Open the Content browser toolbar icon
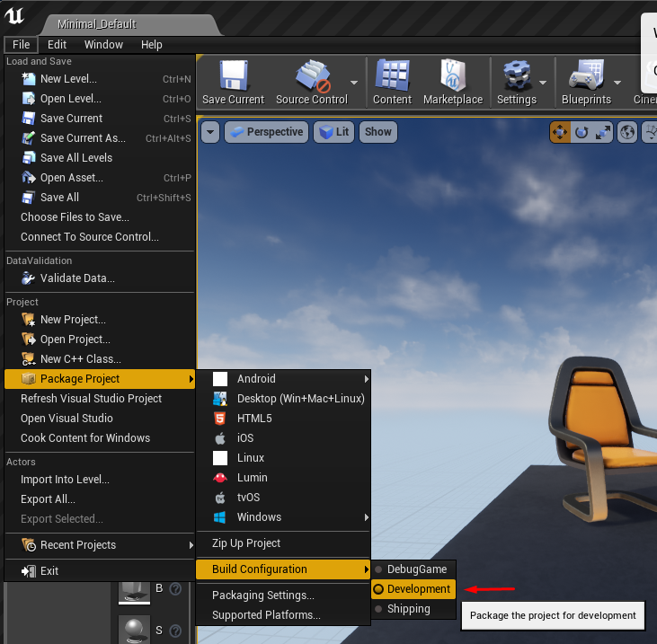The width and height of the screenshot is (657, 644). coord(392,75)
